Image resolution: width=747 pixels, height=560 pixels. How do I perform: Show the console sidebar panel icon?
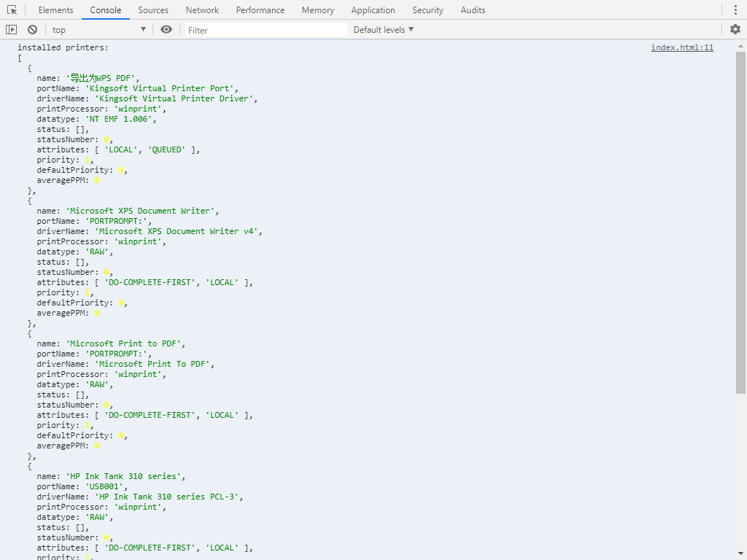[11, 29]
